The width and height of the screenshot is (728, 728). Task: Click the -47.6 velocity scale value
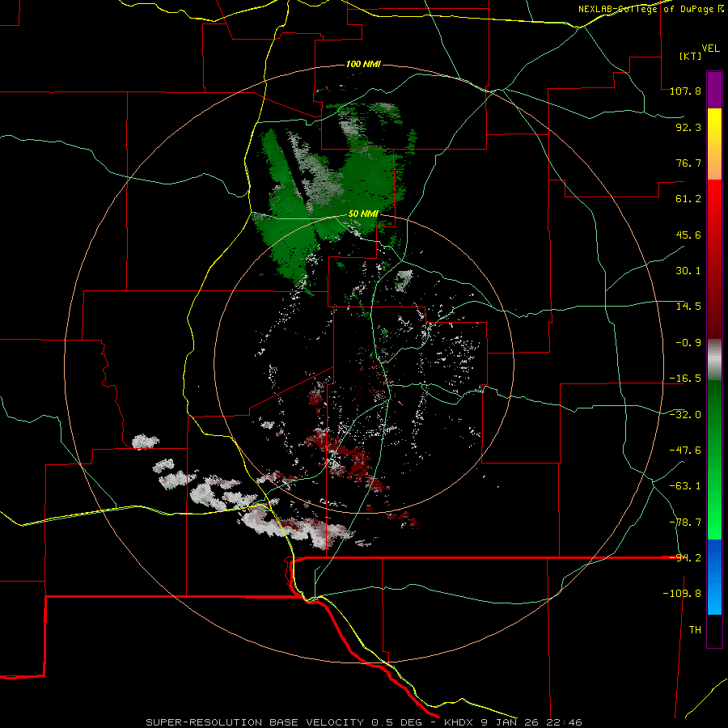[x=685, y=451]
